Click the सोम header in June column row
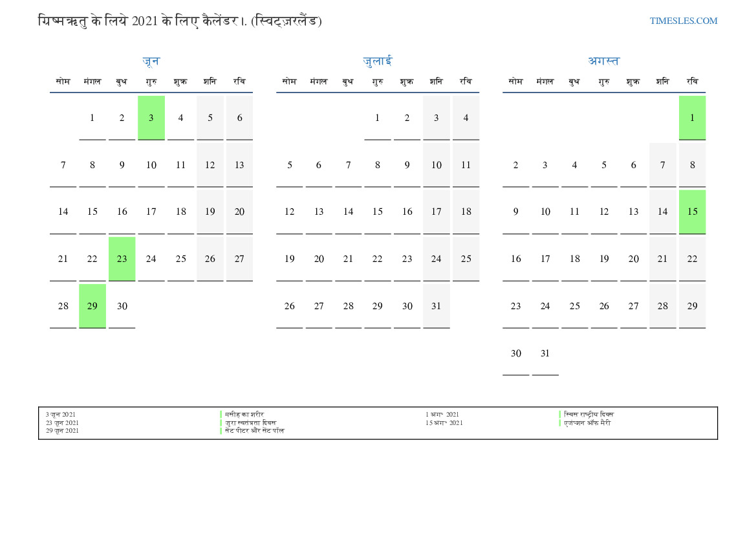 (63, 82)
